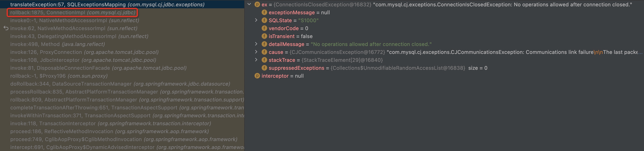
Task: Click the field icon beside stackTrace
Action: click(264, 60)
